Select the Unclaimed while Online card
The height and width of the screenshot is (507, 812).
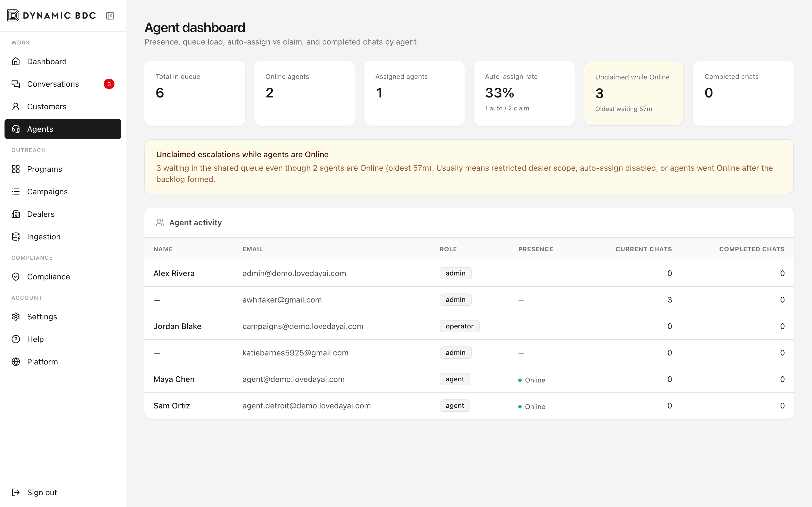click(634, 93)
